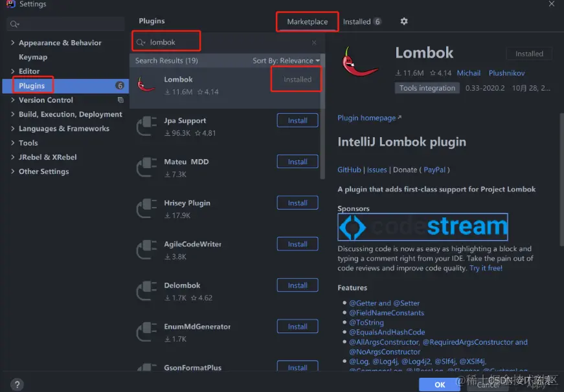564x392 pixels.
Task: Install the AgileCodeWriter plugin
Action: (297, 244)
